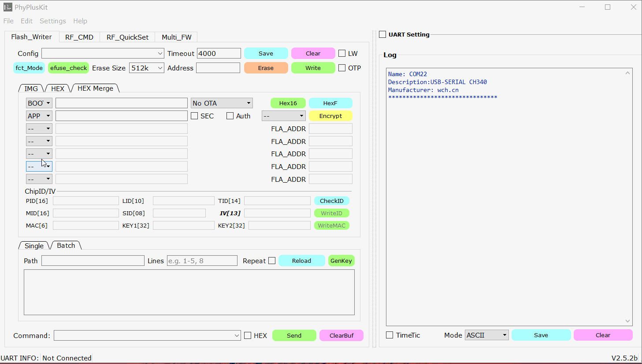Click the orange Erase button

(266, 68)
